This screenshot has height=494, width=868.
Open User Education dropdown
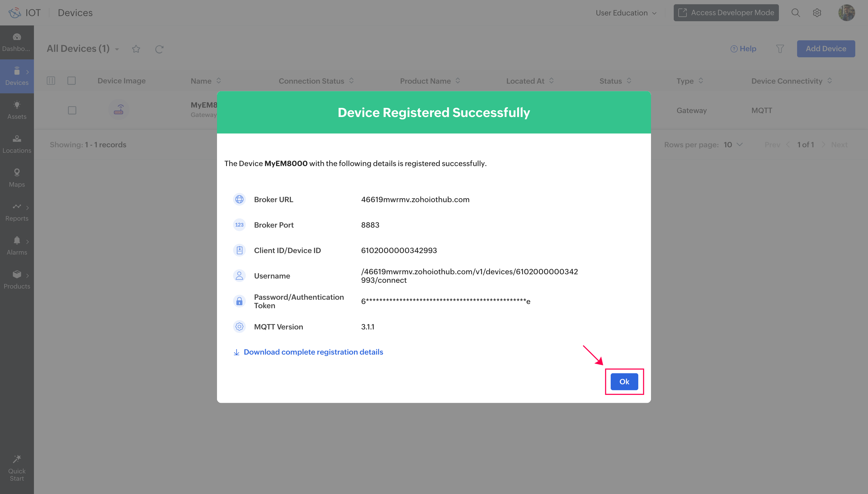(626, 13)
